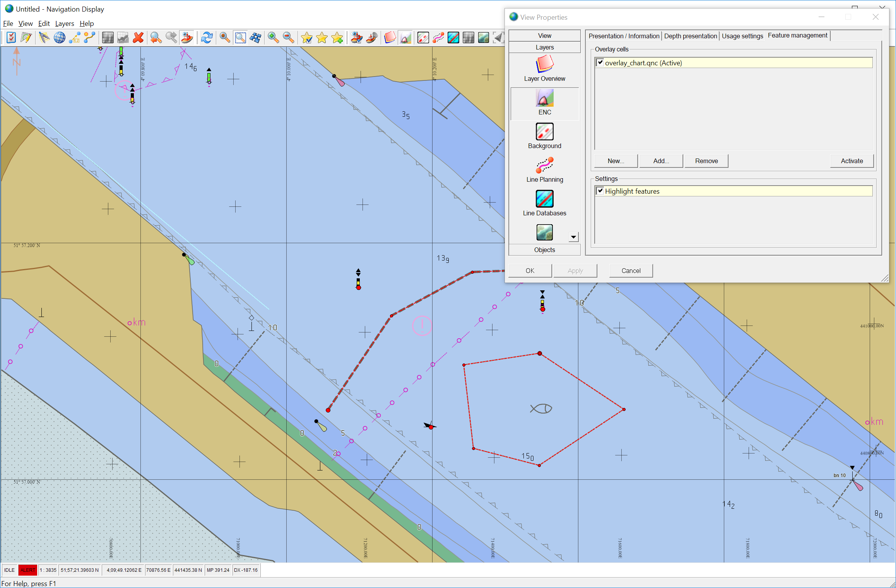Open the Layers menu
Image resolution: width=896 pixels, height=588 pixels.
coord(64,24)
